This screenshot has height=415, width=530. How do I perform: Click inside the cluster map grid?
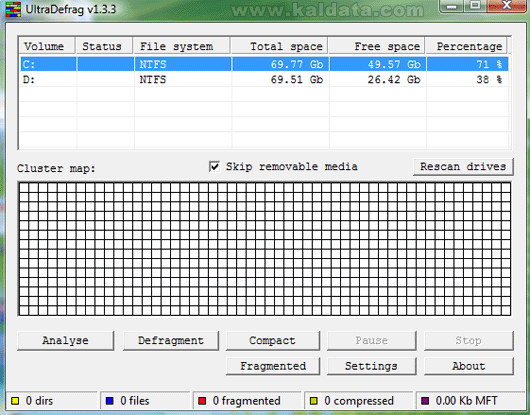click(x=264, y=249)
